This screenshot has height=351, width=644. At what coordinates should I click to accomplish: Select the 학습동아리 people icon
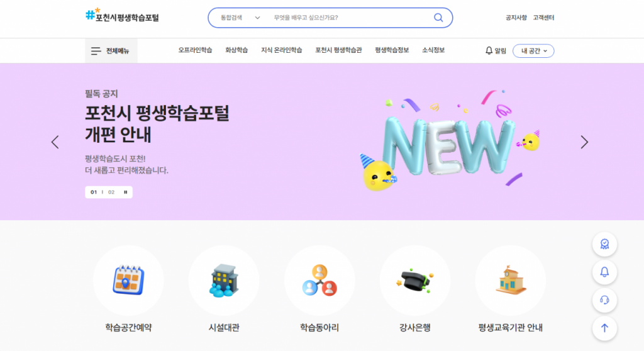(319, 281)
